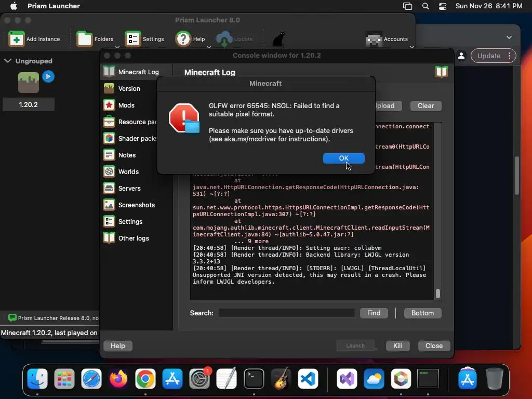Click the Help question mark icon
The image size is (532, 399).
tap(183, 38)
